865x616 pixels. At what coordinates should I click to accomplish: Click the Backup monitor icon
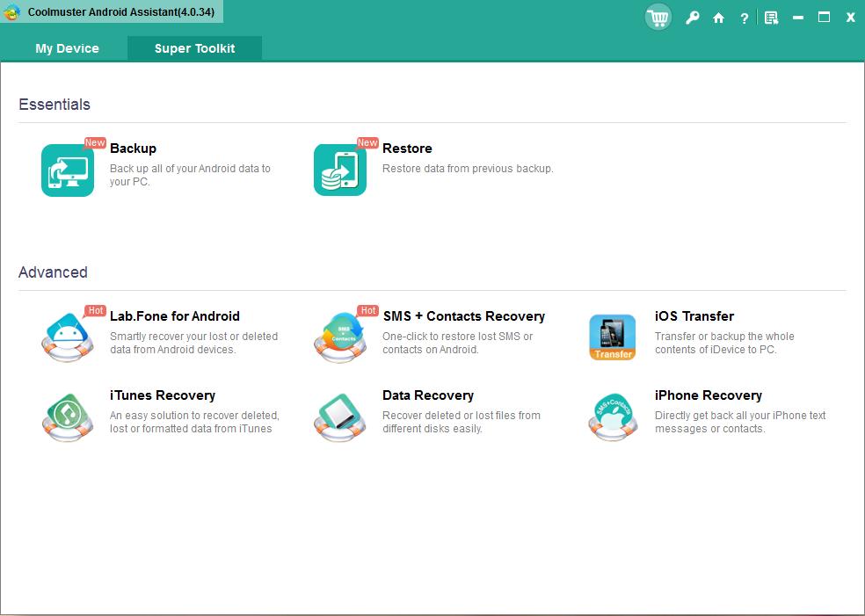click(x=68, y=170)
